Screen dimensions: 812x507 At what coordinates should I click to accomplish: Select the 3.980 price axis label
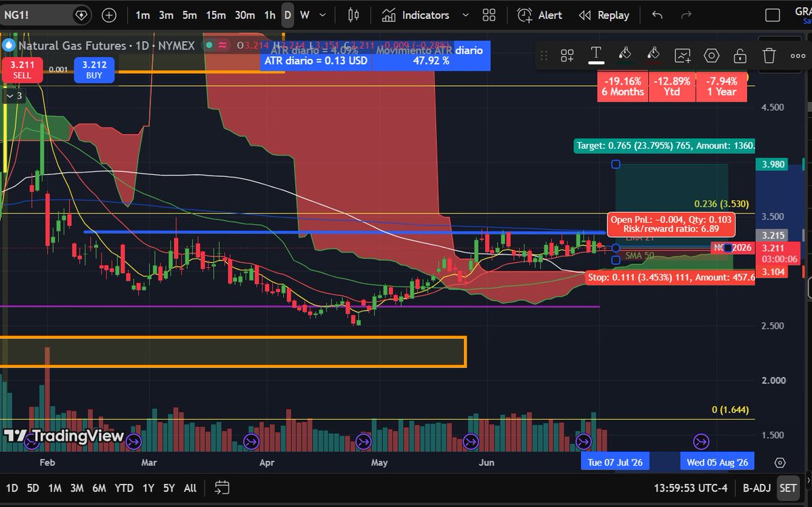pyautogui.click(x=773, y=164)
